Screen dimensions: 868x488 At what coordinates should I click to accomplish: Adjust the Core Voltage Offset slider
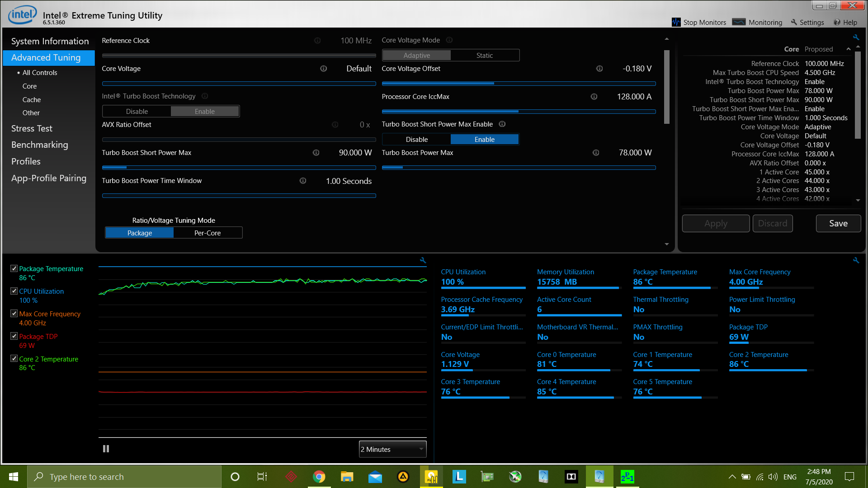pyautogui.click(x=519, y=84)
